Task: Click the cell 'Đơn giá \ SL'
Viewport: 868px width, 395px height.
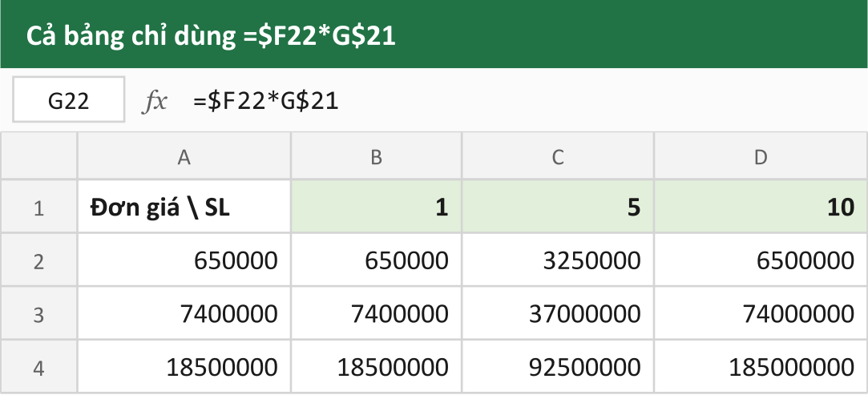Action: 184,206
